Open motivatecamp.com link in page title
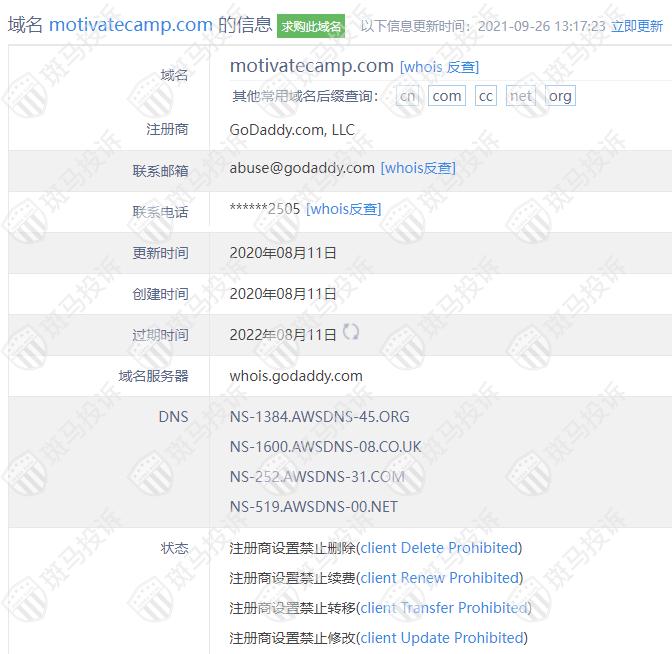Screen dimensions: 672x654 [130, 25]
